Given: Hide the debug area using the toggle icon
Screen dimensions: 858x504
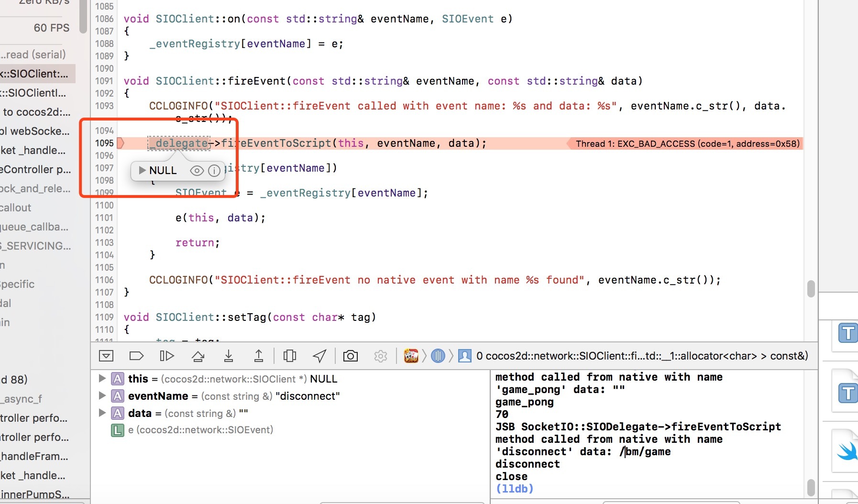Looking at the screenshot, I should coord(106,356).
